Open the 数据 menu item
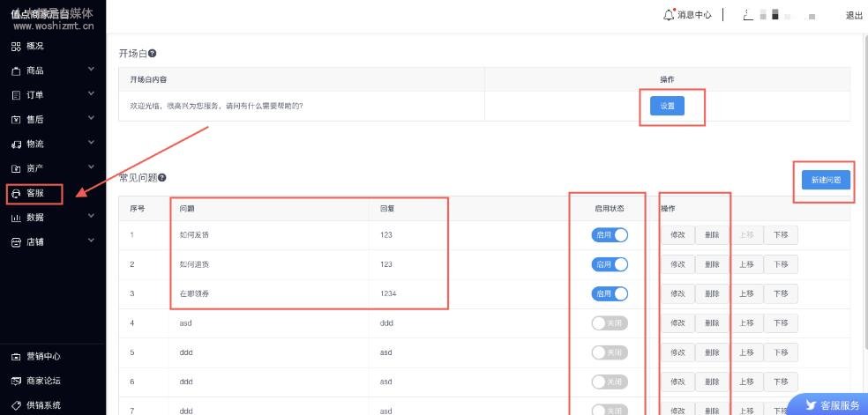This screenshot has width=868, height=415. [x=35, y=218]
